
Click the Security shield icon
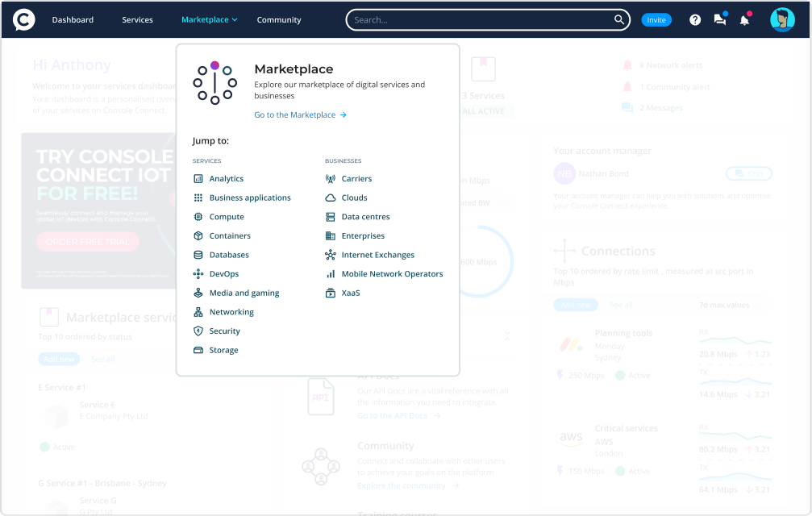point(198,331)
